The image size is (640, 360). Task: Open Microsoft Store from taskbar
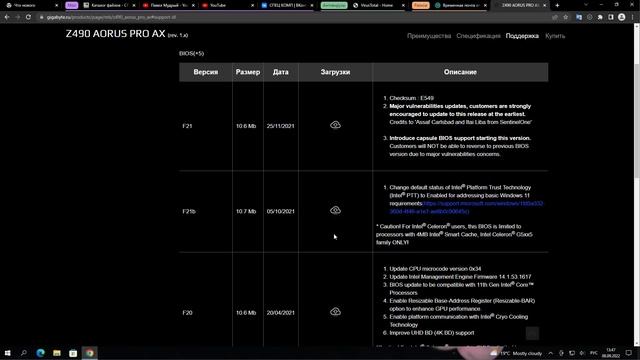[x=73, y=353]
